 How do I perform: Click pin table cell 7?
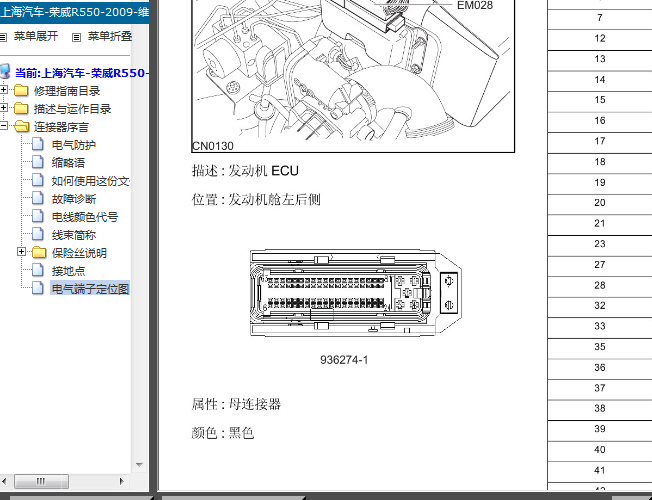(600, 18)
